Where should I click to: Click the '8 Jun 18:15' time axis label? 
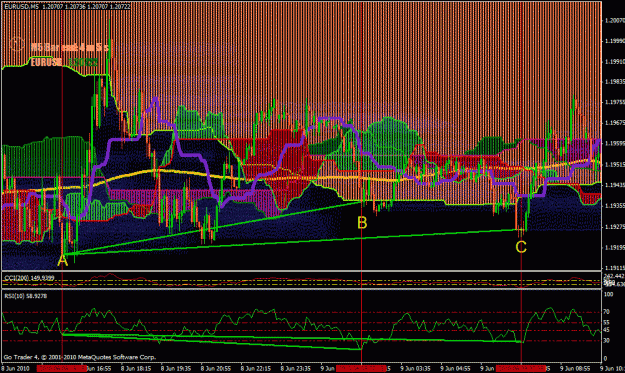pos(136,369)
